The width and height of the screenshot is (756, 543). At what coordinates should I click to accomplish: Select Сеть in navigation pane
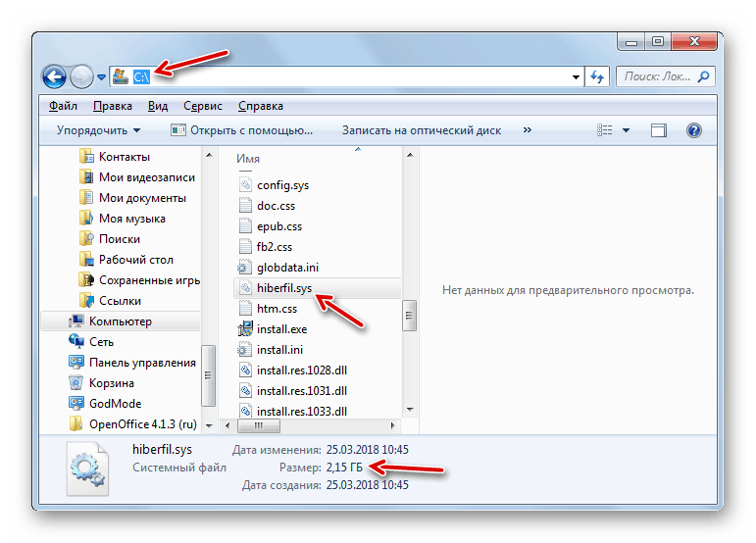[x=91, y=342]
